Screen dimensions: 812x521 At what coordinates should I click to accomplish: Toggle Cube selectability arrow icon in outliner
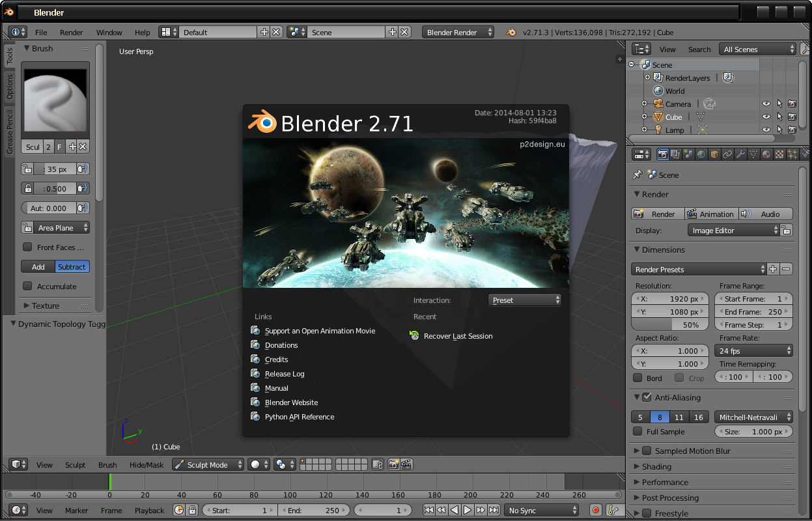coord(779,117)
